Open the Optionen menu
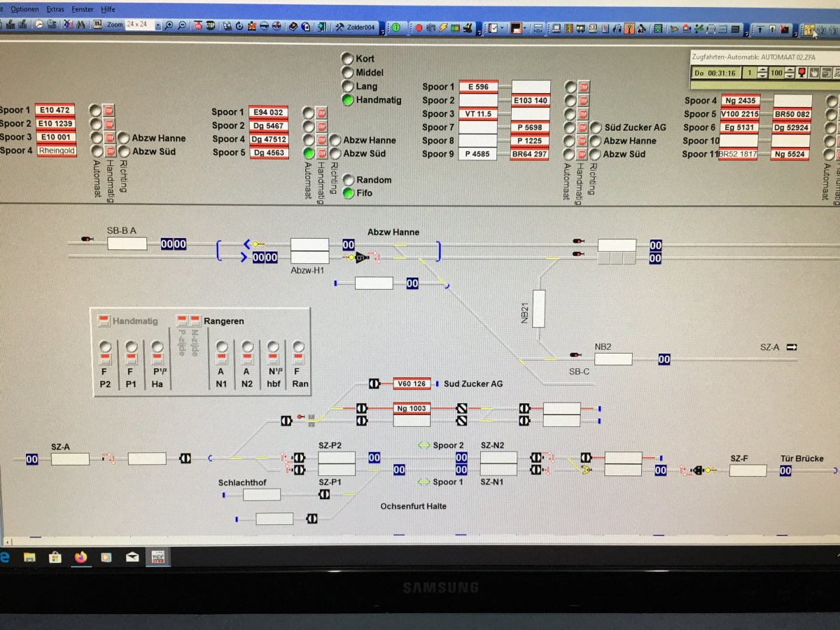840x630 pixels. [x=24, y=10]
